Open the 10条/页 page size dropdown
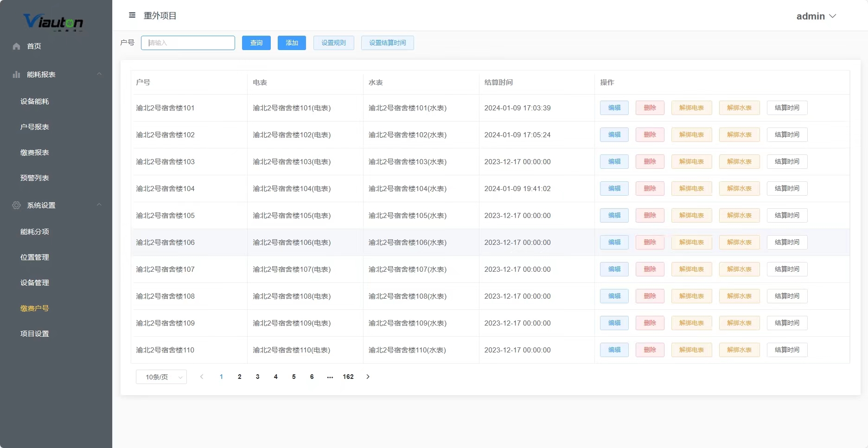Screen dimensions: 868x448 click(161, 377)
